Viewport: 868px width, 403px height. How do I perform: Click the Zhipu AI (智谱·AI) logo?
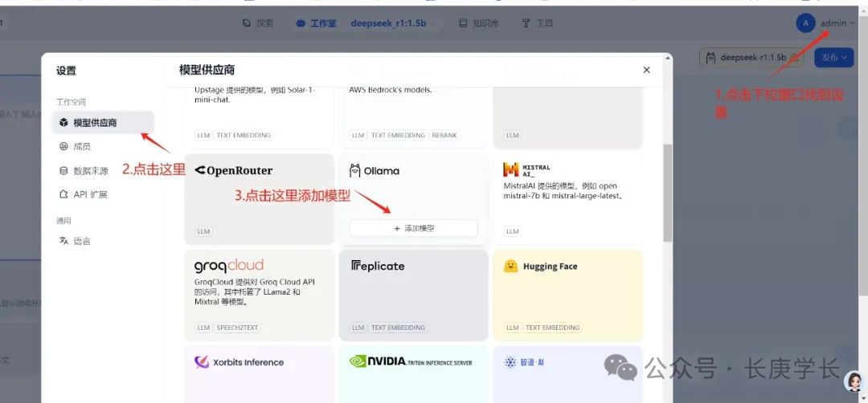[524, 363]
